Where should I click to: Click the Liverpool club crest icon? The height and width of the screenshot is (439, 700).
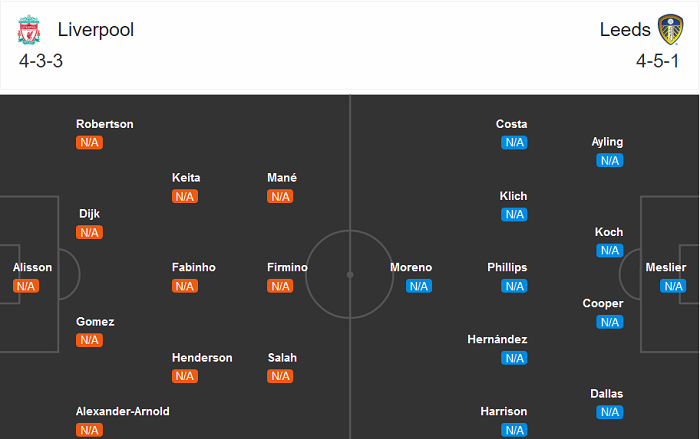tap(30, 30)
